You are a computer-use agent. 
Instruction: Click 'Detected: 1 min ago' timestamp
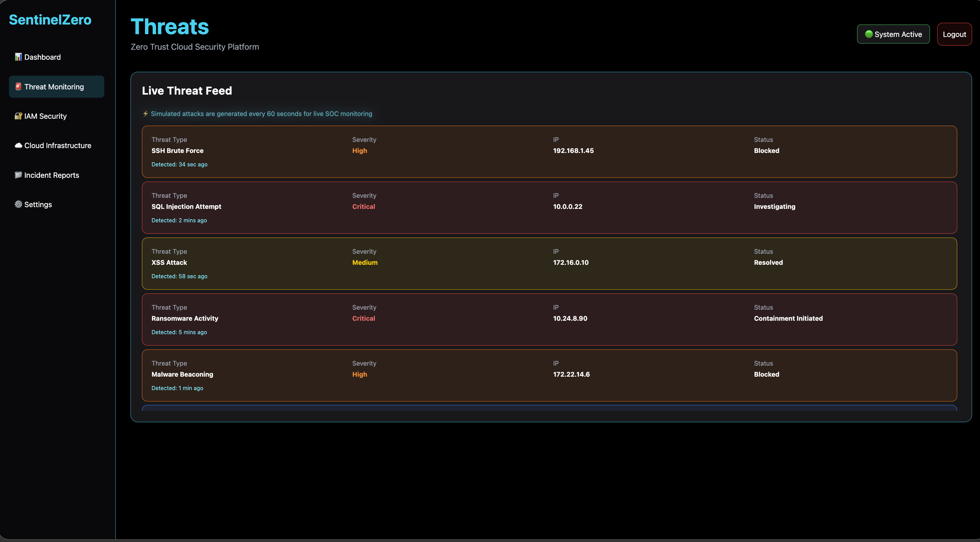[177, 388]
